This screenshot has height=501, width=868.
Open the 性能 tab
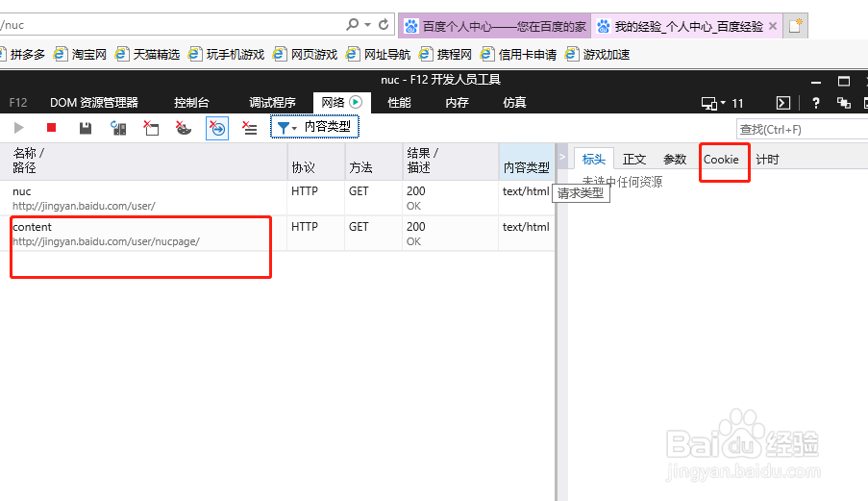point(399,103)
